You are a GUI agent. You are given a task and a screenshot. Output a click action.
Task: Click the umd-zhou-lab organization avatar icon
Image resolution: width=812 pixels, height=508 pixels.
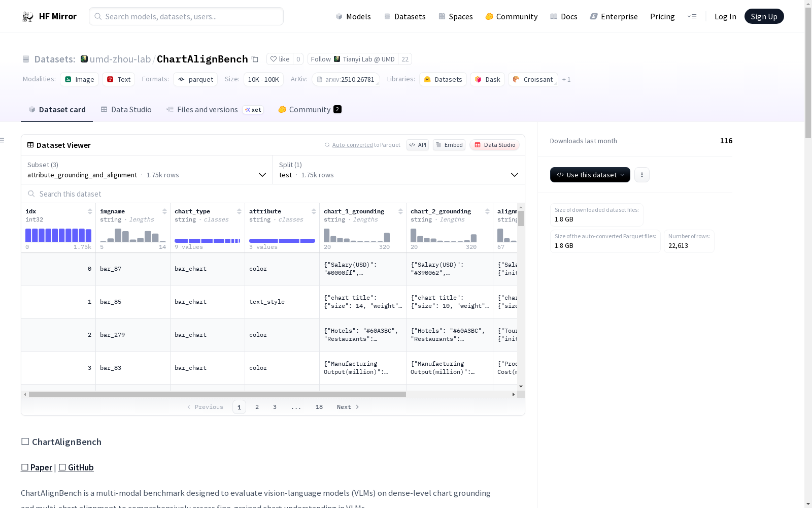tap(84, 59)
